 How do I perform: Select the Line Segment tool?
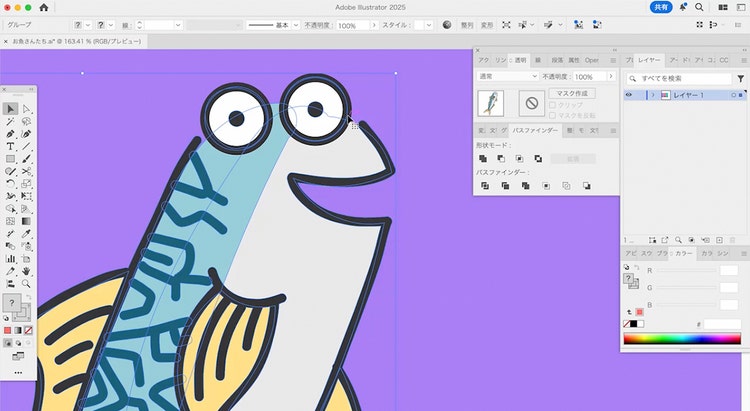[x=26, y=146]
